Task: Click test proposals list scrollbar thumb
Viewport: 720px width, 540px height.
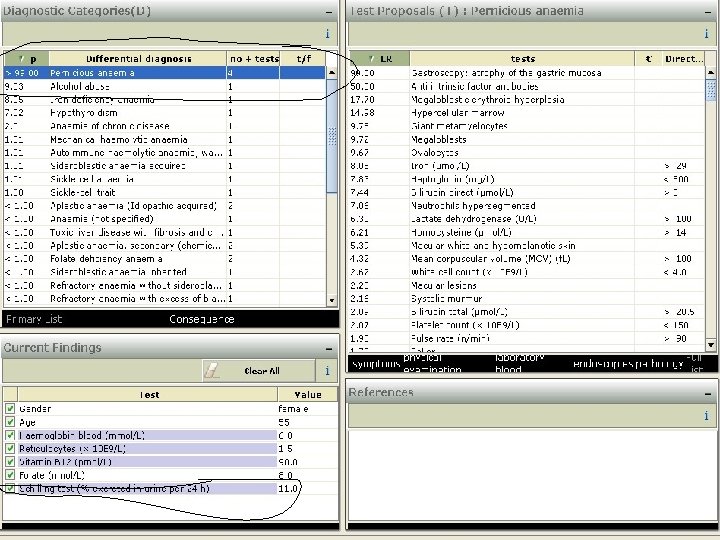Action: [710, 90]
